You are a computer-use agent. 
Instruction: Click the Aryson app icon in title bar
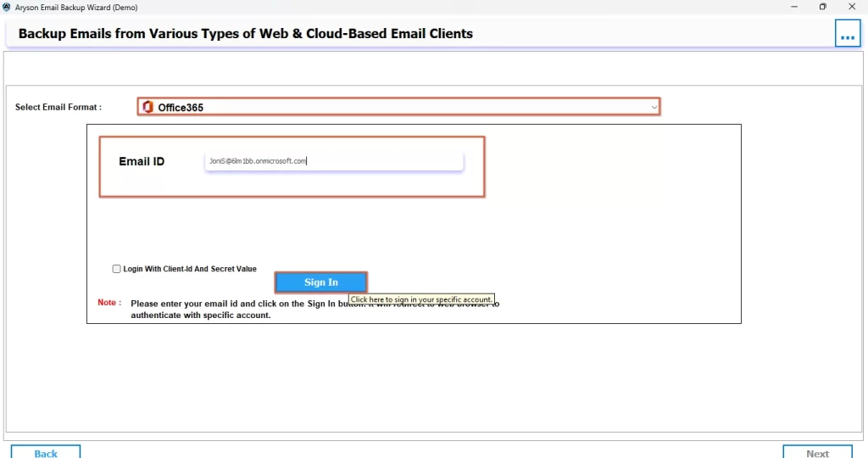[x=6, y=7]
